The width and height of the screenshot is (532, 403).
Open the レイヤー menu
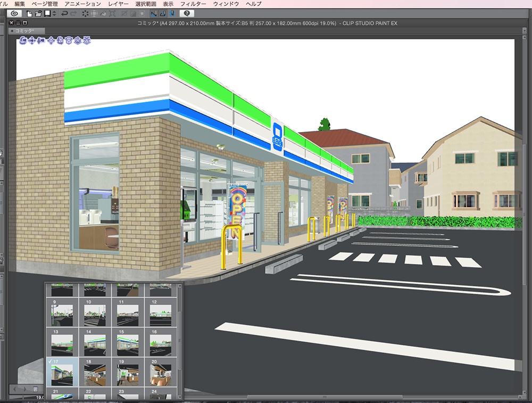click(x=118, y=4)
